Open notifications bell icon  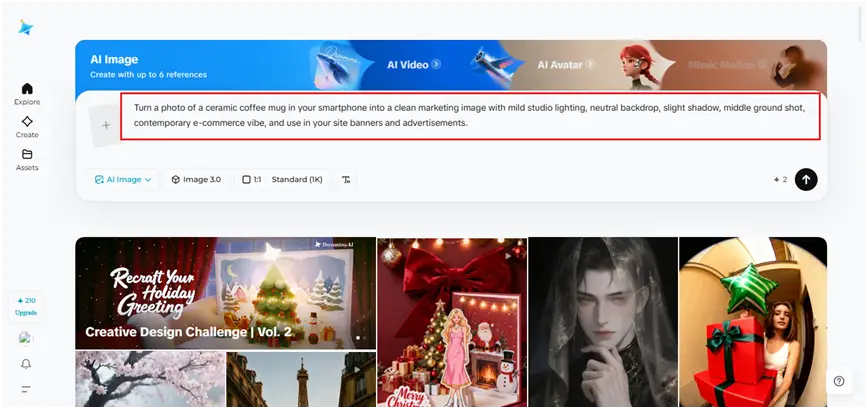(26, 364)
